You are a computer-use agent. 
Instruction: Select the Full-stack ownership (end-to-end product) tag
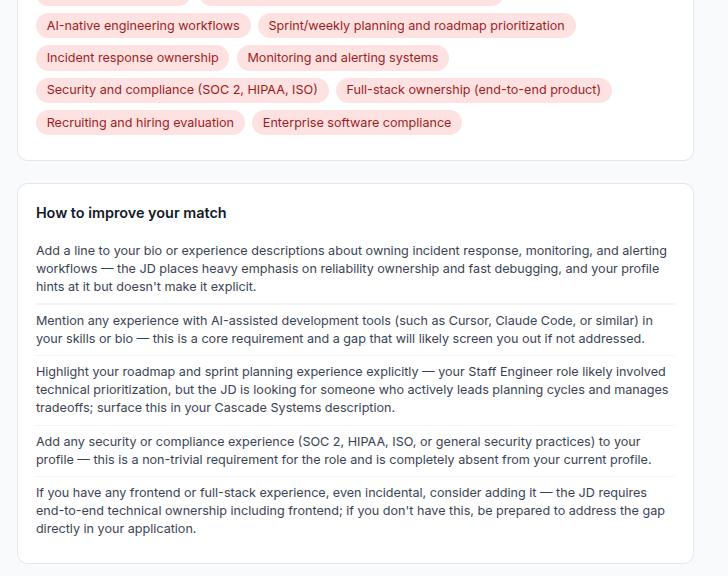pyautogui.click(x=473, y=90)
